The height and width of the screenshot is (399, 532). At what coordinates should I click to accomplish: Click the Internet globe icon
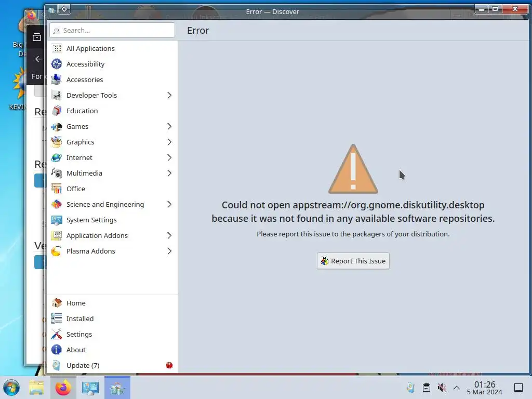tap(57, 158)
